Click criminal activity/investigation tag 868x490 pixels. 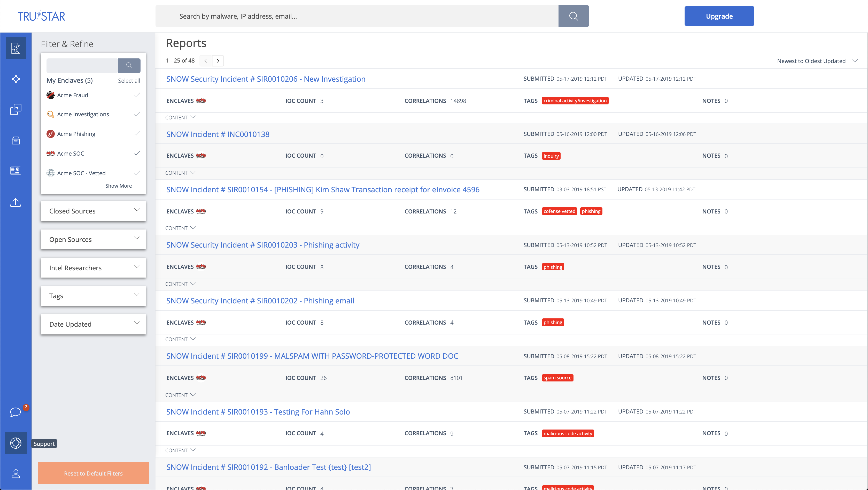pos(575,101)
